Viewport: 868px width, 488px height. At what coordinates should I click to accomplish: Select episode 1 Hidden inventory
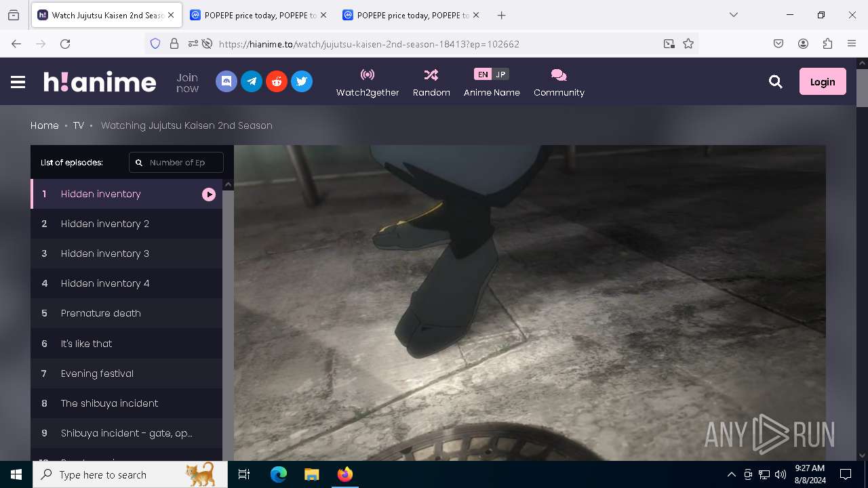pos(126,194)
